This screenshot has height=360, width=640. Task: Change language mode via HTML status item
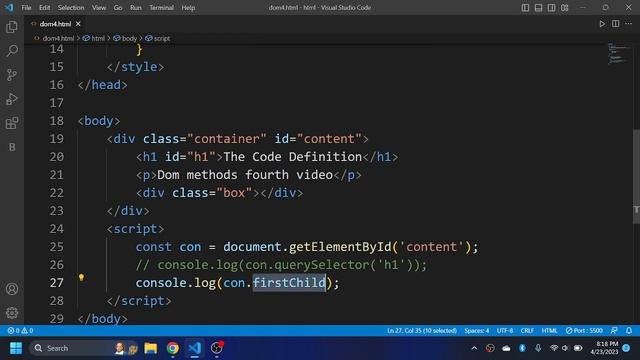tap(549, 331)
